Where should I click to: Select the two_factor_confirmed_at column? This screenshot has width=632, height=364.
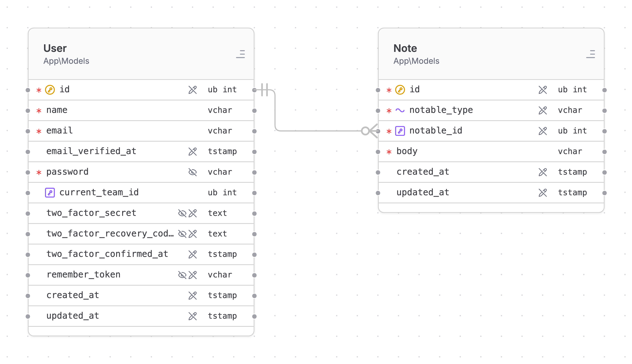pos(141,254)
